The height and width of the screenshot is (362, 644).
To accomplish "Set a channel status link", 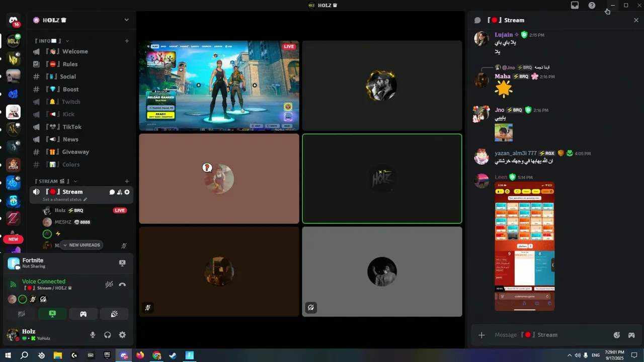I will 64,200.
